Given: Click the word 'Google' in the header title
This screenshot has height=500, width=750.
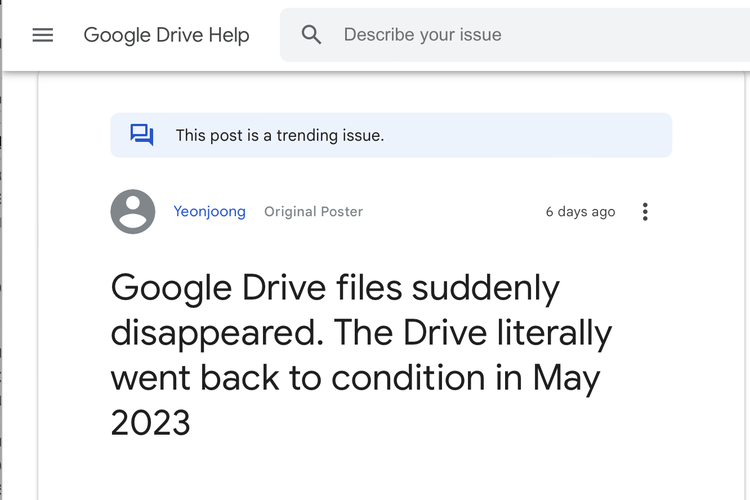Looking at the screenshot, I should coord(117,35).
